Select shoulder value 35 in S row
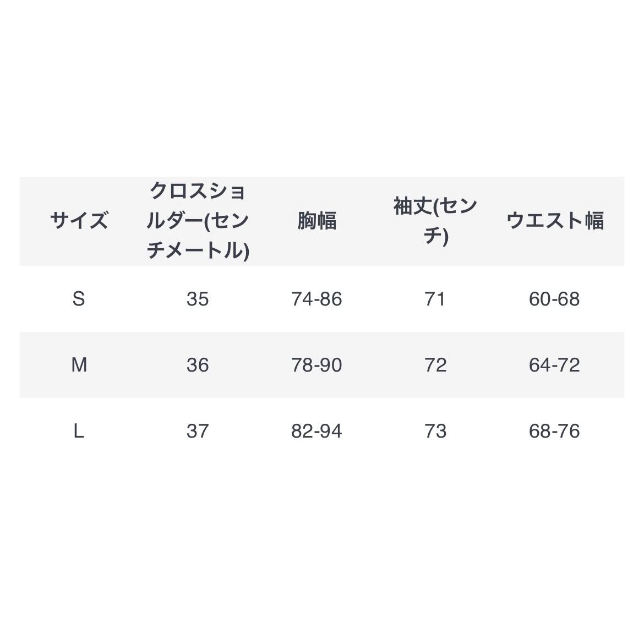644x644 pixels. pyautogui.click(x=198, y=299)
